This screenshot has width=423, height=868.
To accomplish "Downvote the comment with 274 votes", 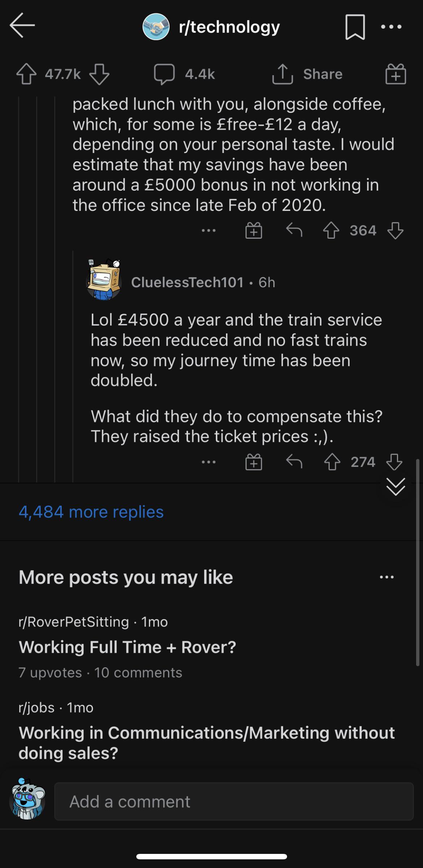I will 395,461.
